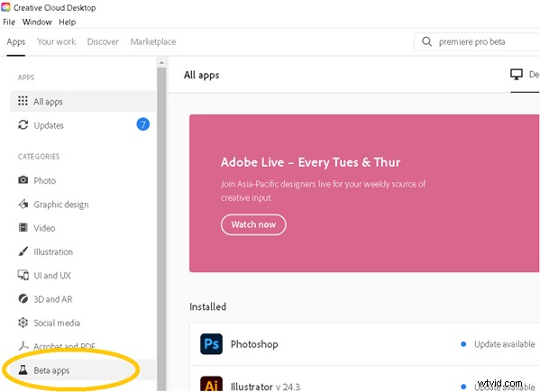This screenshot has height=392, width=540.
Task: Click the sidebar vertical scrollbar
Action: click(x=161, y=229)
